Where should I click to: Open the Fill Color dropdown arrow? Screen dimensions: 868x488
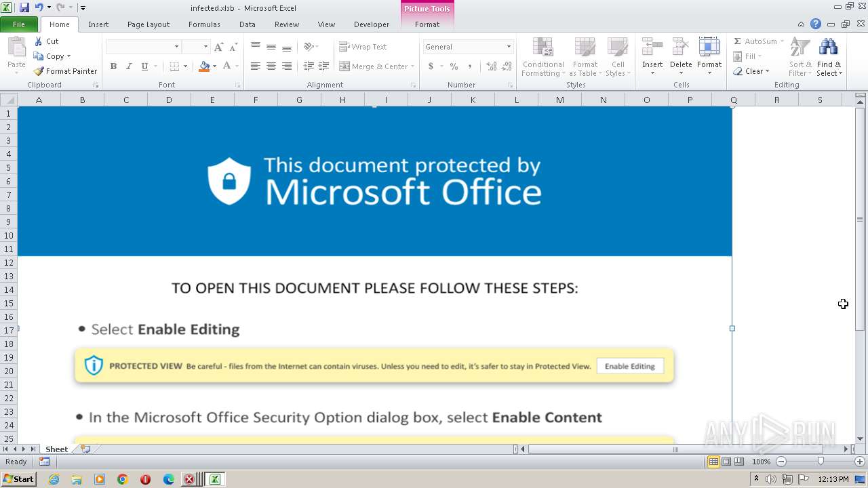point(214,66)
